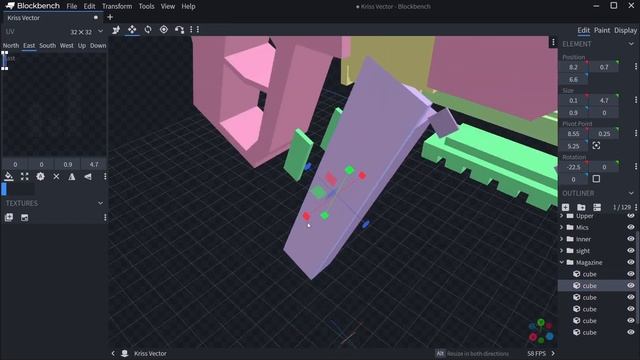
Task: Click the toggle outliner options icon
Action: (x=597, y=207)
